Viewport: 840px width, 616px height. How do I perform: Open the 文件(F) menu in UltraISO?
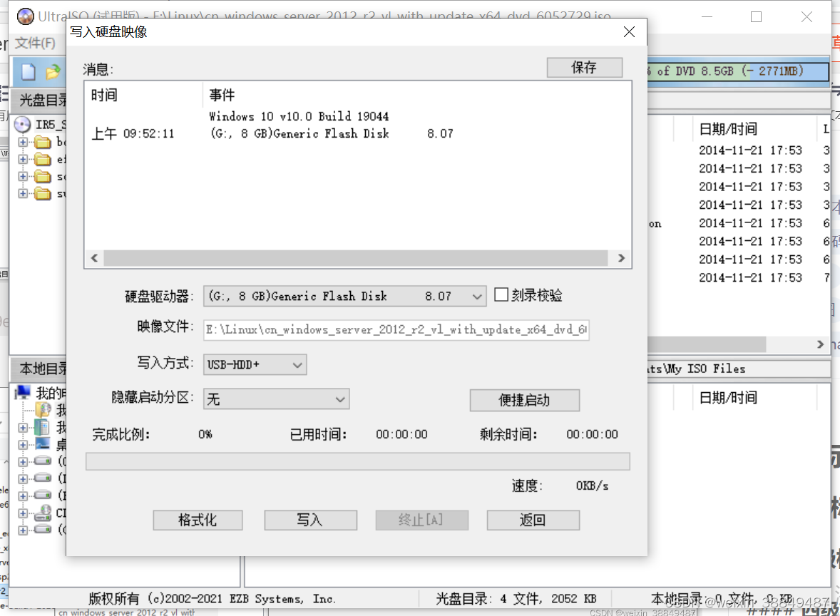(35, 43)
